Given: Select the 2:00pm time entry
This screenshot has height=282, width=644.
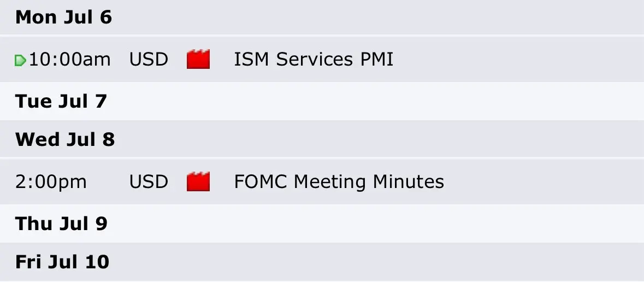Looking at the screenshot, I should [51, 181].
